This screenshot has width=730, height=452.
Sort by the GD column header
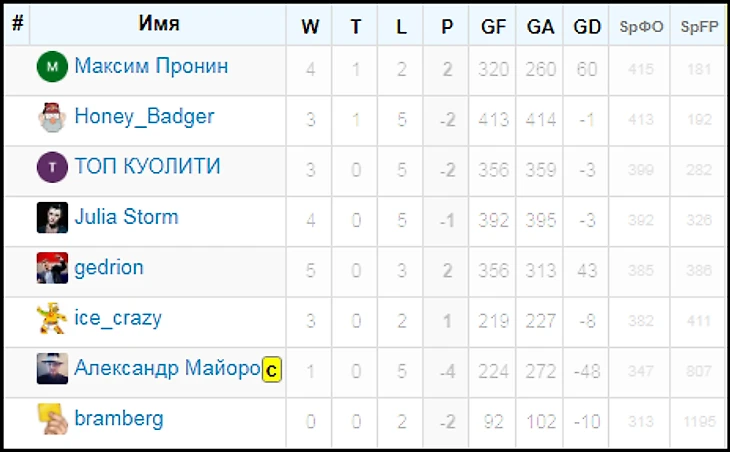click(x=587, y=27)
